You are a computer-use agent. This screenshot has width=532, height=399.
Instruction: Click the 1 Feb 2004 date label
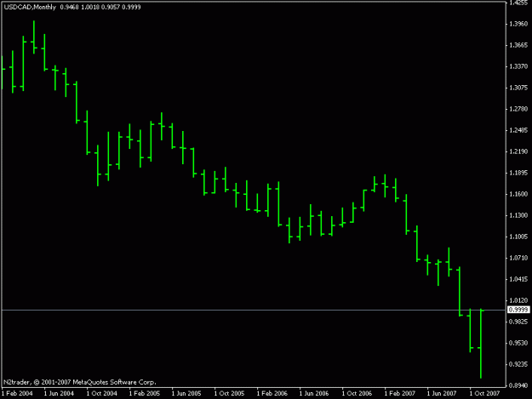[17, 394]
